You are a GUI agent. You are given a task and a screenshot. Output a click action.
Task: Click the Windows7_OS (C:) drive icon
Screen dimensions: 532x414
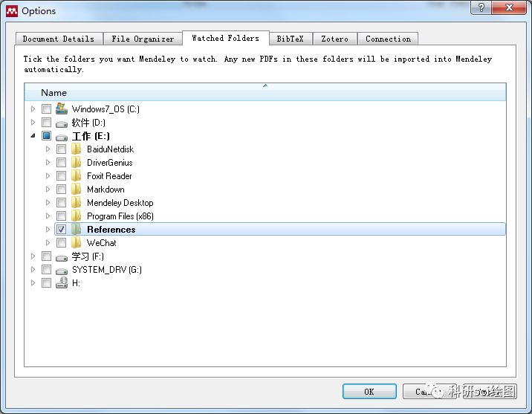[x=62, y=109]
